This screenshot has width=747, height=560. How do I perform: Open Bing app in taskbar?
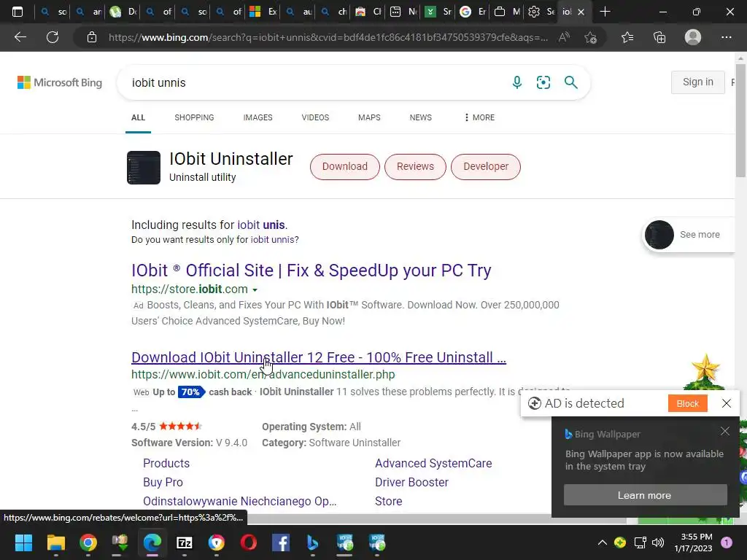coord(312,542)
